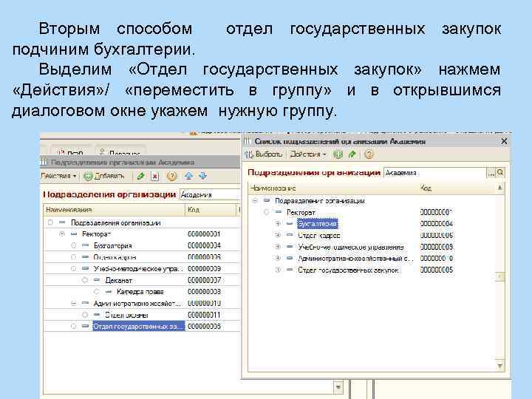This screenshot has height=399, width=532.
Task: Click the Выбрать button in the dialog
Action: [x=264, y=154]
